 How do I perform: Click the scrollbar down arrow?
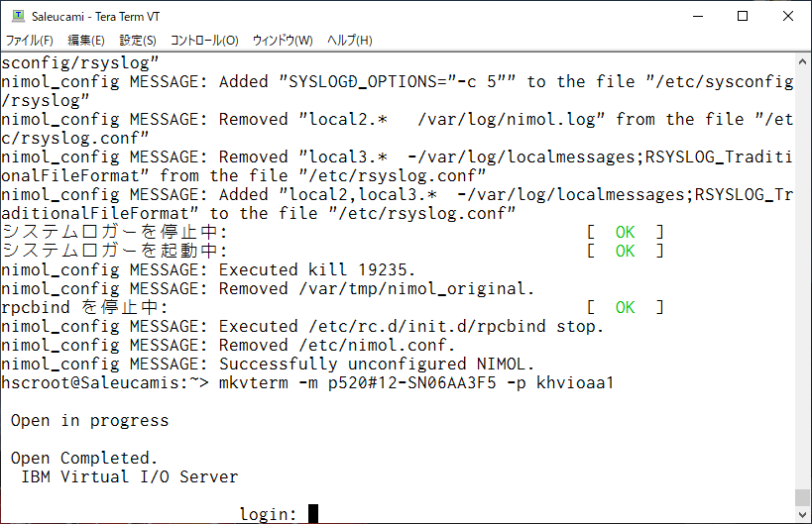coord(802,515)
